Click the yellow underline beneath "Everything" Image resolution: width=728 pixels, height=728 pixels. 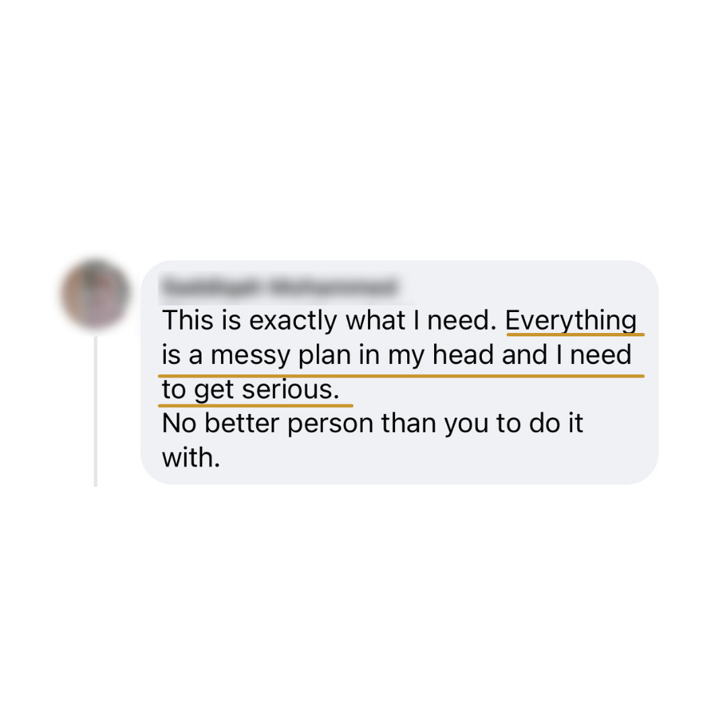pos(575,334)
